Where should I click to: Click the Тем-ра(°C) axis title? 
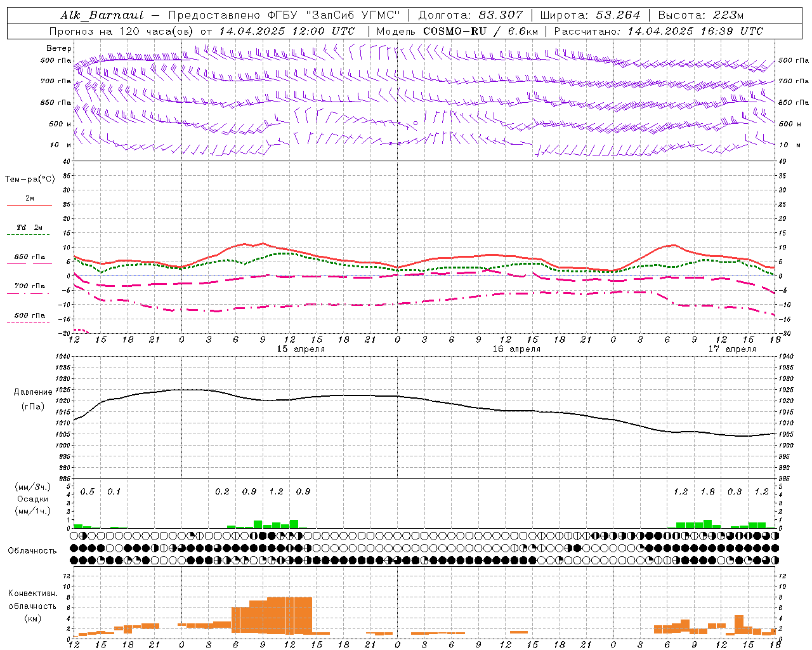coord(30,180)
